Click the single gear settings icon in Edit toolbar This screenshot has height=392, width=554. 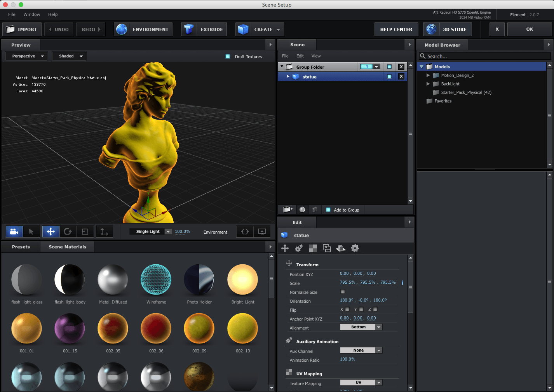point(355,248)
